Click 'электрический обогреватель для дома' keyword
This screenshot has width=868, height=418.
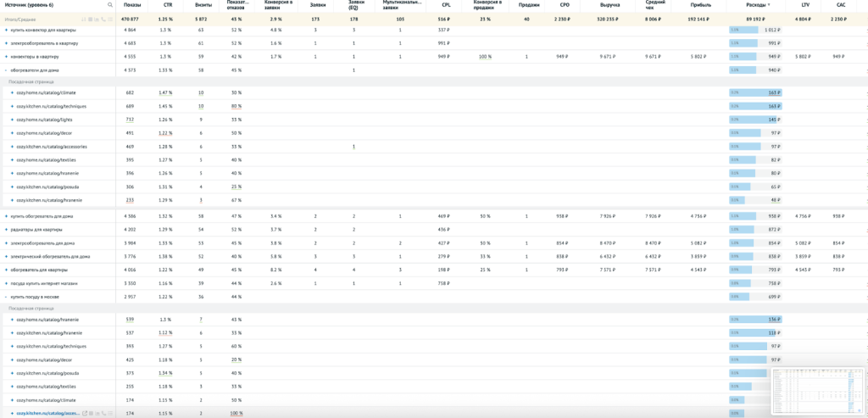(x=49, y=256)
